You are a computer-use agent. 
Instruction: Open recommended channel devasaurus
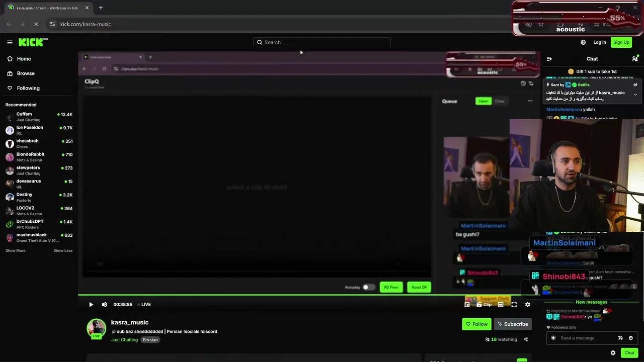tap(39, 184)
